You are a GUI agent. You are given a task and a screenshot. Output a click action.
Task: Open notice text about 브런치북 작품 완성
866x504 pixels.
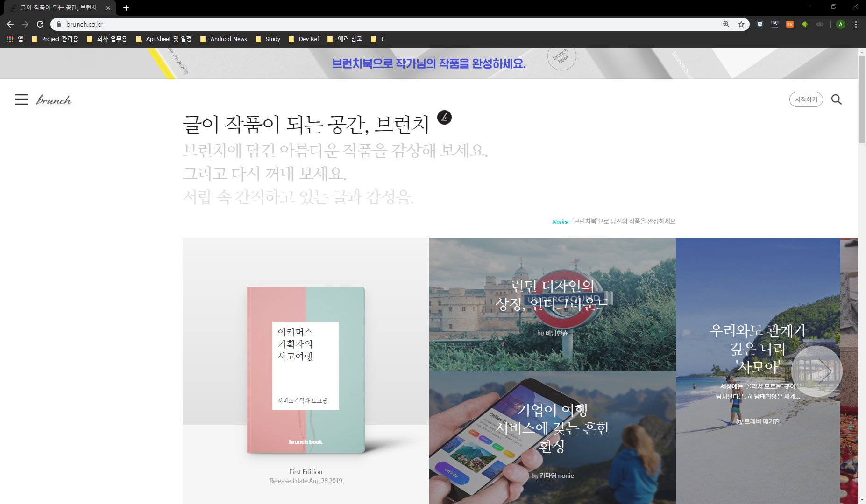pyautogui.click(x=624, y=221)
